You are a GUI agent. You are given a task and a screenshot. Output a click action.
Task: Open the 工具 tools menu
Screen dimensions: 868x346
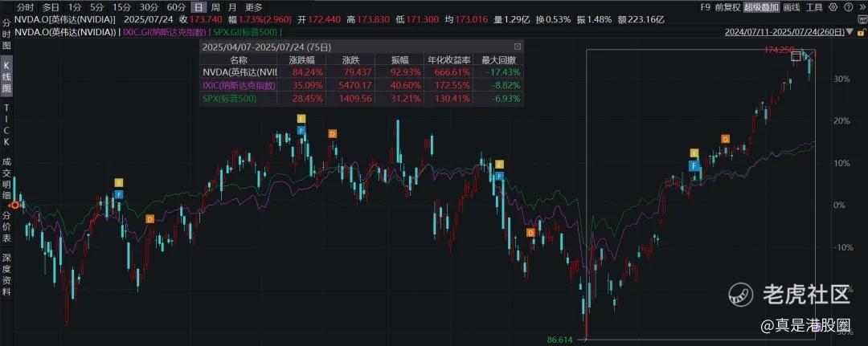tap(813, 7)
